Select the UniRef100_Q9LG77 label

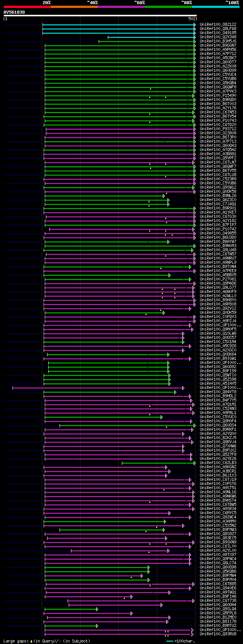coord(218,288)
